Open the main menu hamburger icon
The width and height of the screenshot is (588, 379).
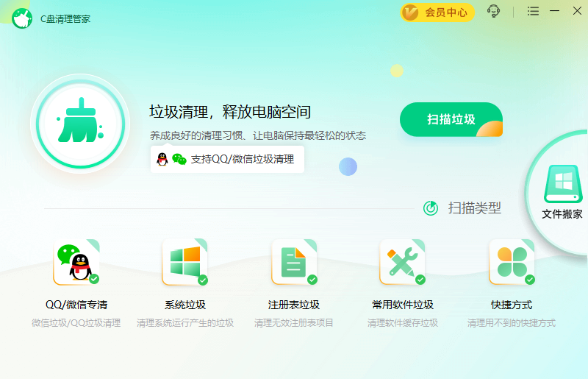click(x=533, y=12)
